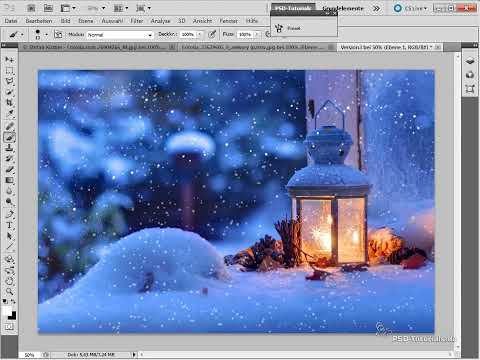Open the Ebene menu
Viewport: 480px width, 360px height.
[x=86, y=21]
